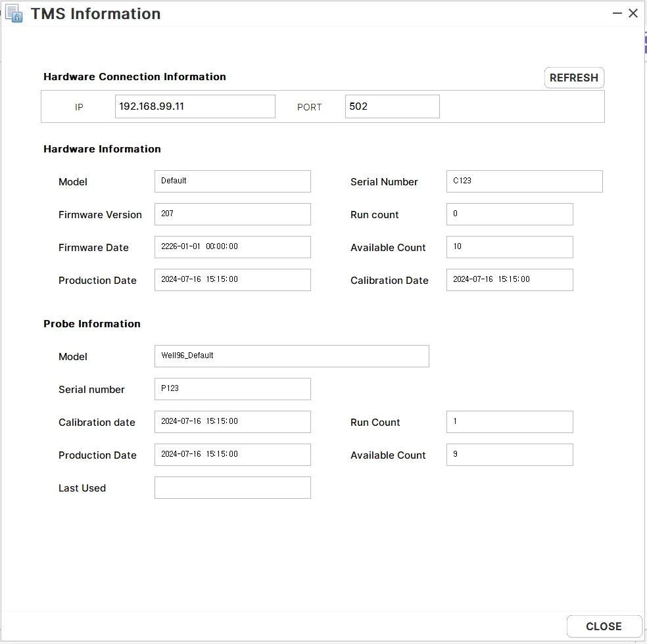Click the hardware Calibration Date field
This screenshot has width=647, height=644.
510,280
